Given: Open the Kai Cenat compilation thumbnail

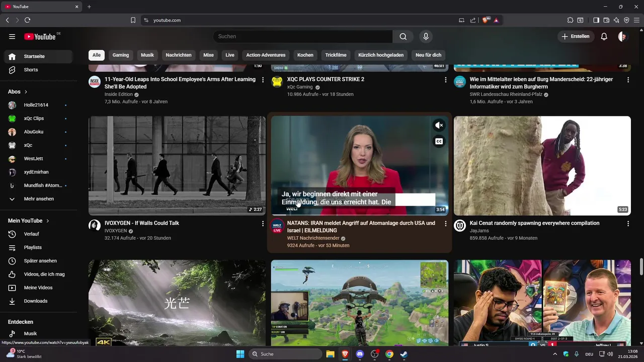Looking at the screenshot, I should pyautogui.click(x=542, y=166).
